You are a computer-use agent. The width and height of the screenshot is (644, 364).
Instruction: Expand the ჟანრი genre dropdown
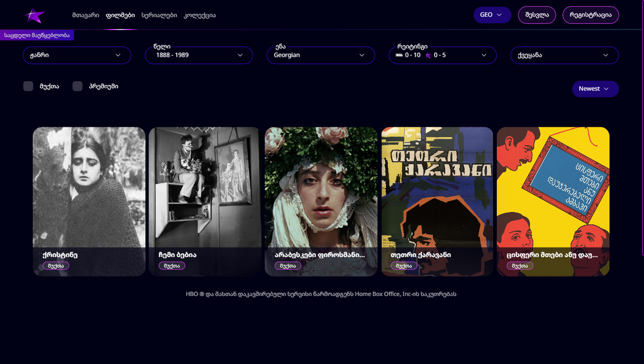(77, 55)
